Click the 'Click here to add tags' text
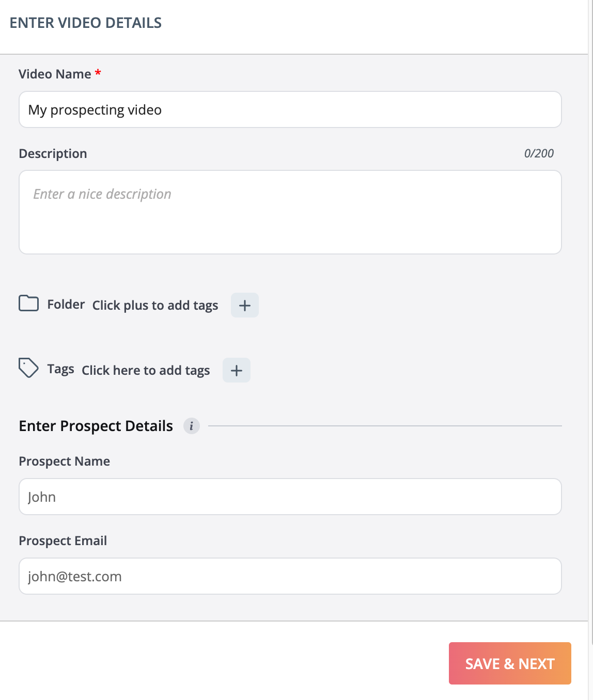 click(146, 370)
